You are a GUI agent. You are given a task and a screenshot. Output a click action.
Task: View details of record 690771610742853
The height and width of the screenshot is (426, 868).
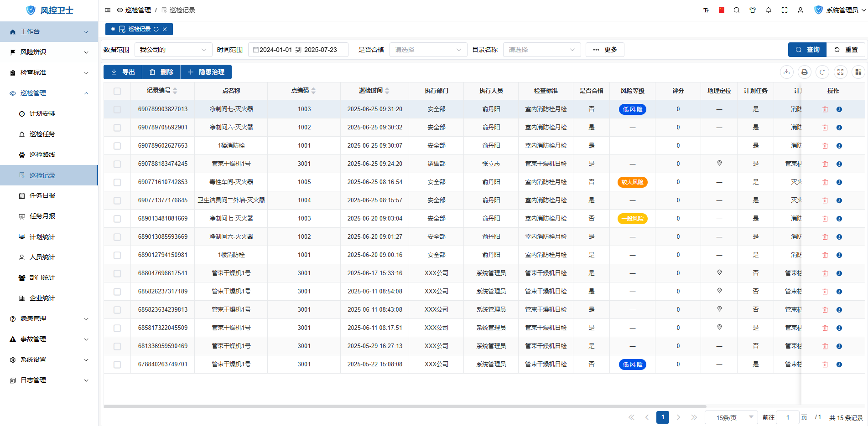coord(839,182)
